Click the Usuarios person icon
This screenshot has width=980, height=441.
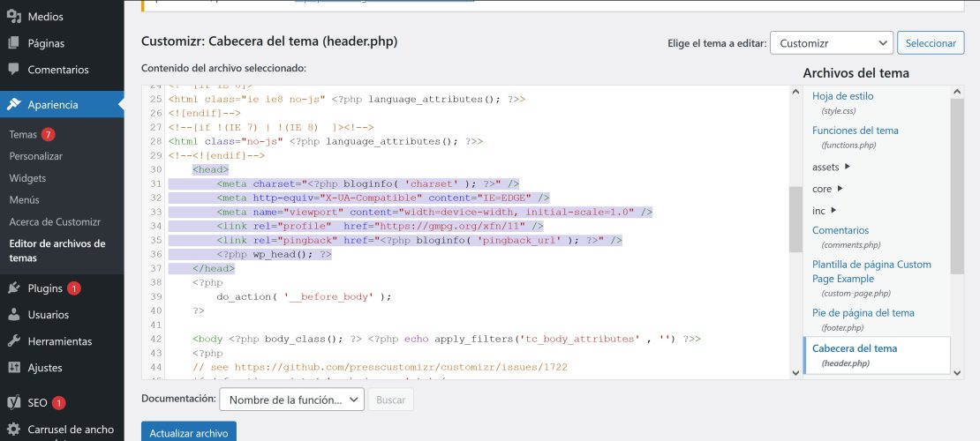click(14, 315)
